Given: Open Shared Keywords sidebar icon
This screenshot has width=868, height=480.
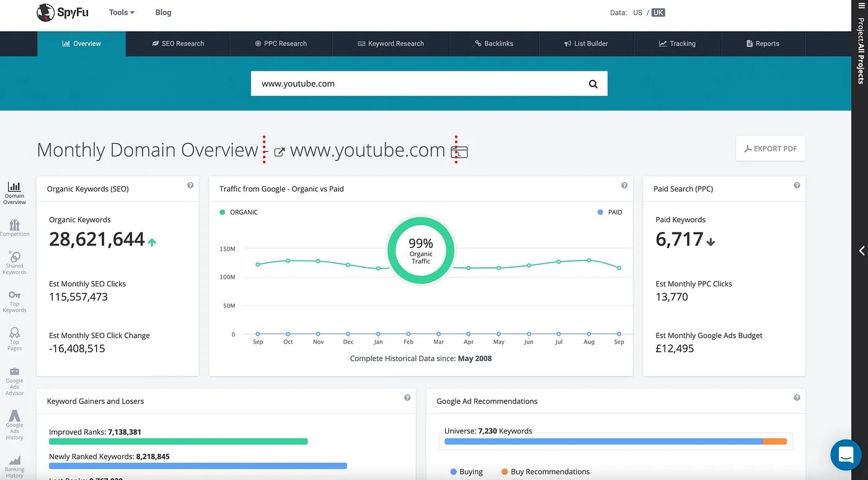Looking at the screenshot, I should pos(14,262).
